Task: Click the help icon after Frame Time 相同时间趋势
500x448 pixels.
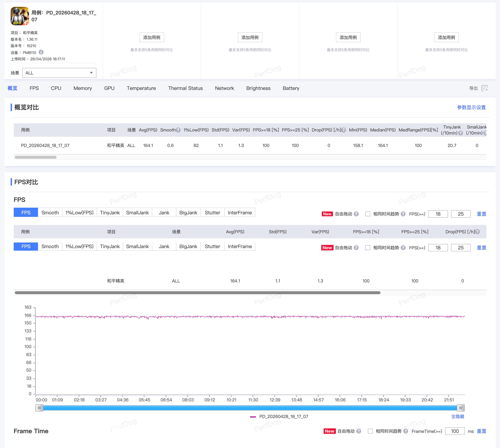Action: pos(406,431)
